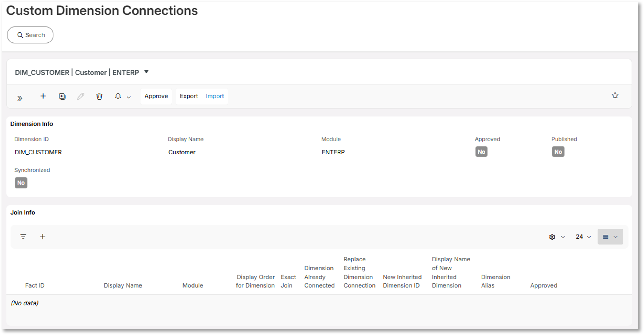
Task: Click the Approve button
Action: [156, 96]
